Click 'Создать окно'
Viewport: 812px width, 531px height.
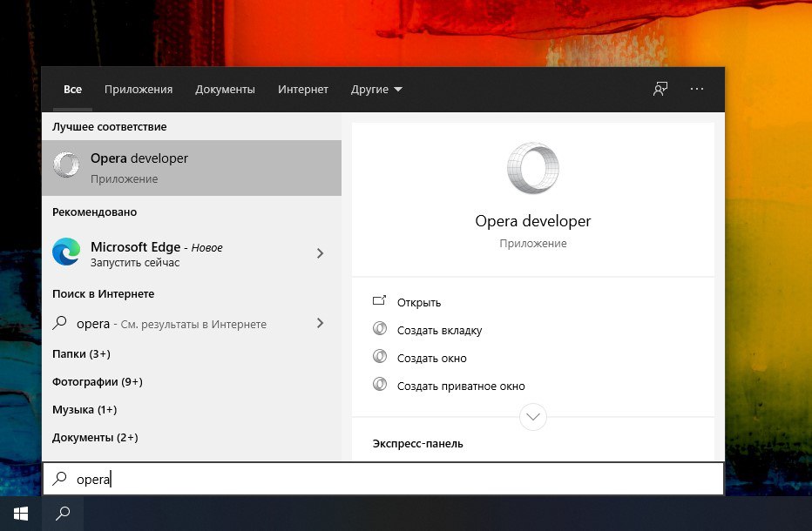tap(432, 358)
